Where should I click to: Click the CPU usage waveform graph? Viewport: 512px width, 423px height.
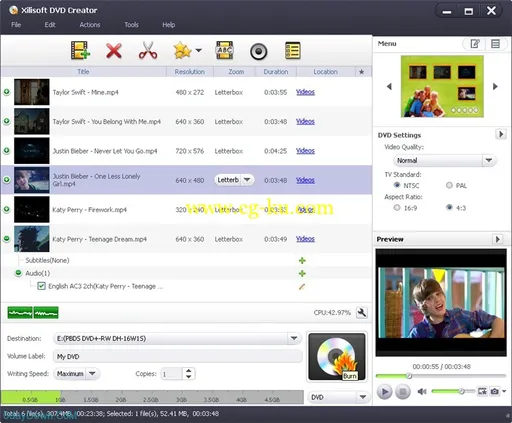[33, 313]
